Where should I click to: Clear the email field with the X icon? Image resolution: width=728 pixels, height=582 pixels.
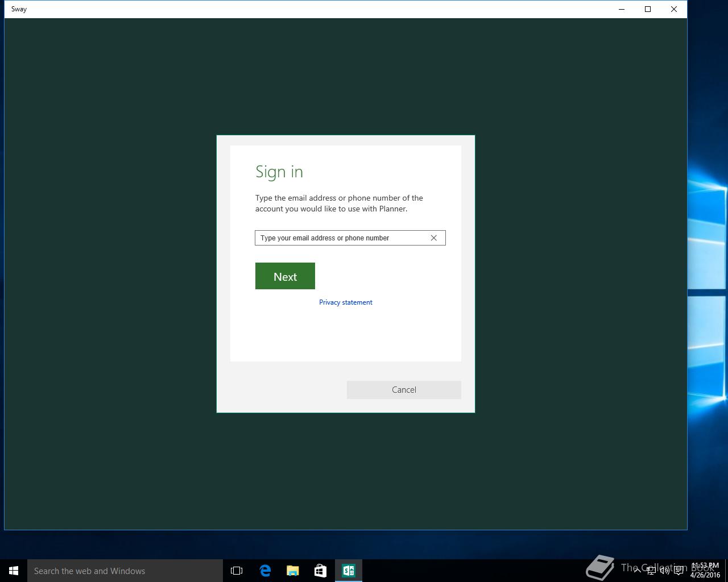(x=433, y=238)
